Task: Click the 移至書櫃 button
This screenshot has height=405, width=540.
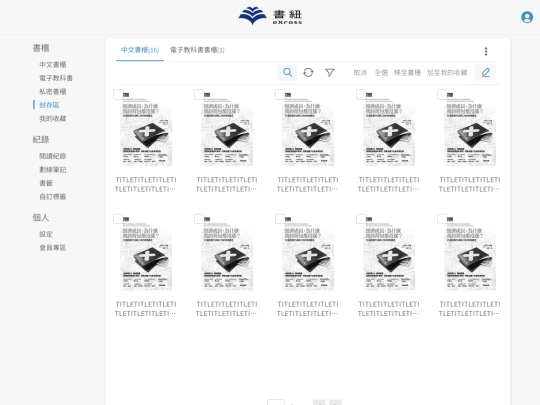Action: click(407, 73)
